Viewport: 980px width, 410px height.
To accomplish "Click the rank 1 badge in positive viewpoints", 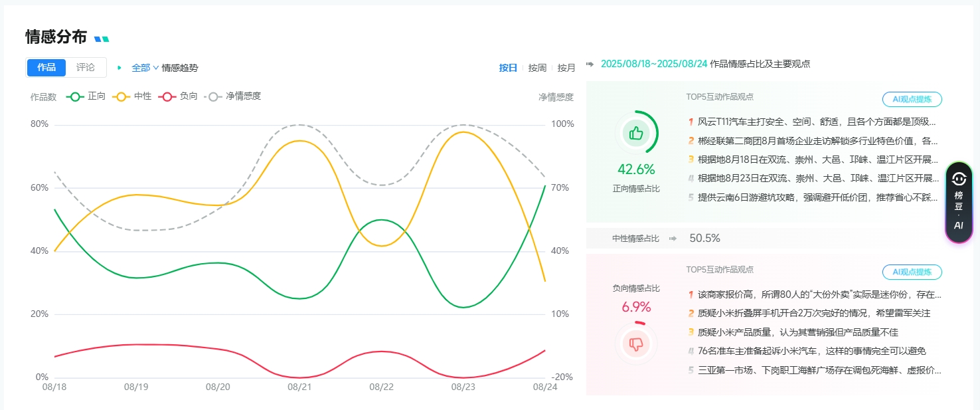I will [x=691, y=122].
